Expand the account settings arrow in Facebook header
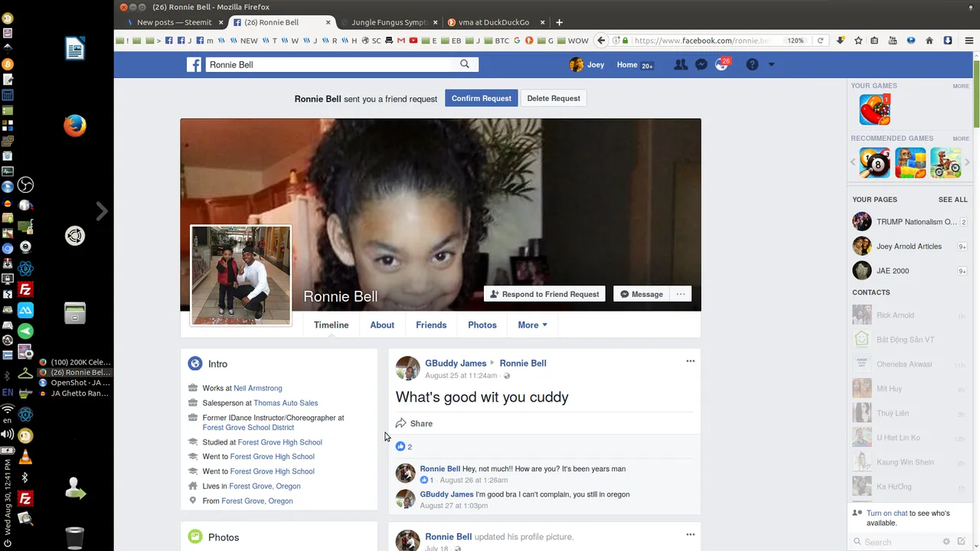 [x=771, y=65]
